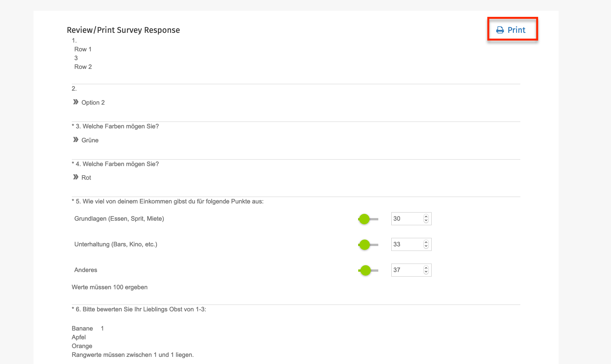611x364 pixels.
Task: Click the Print text link
Action: [516, 30]
